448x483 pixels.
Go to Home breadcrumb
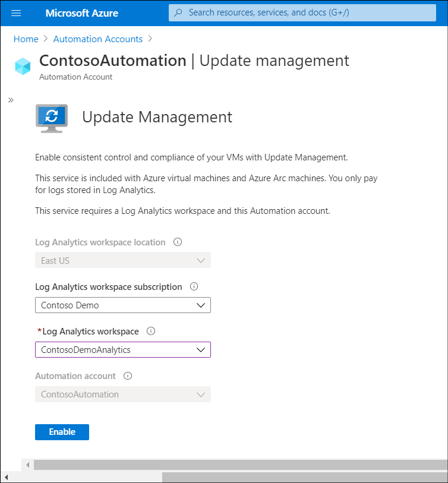(26, 39)
